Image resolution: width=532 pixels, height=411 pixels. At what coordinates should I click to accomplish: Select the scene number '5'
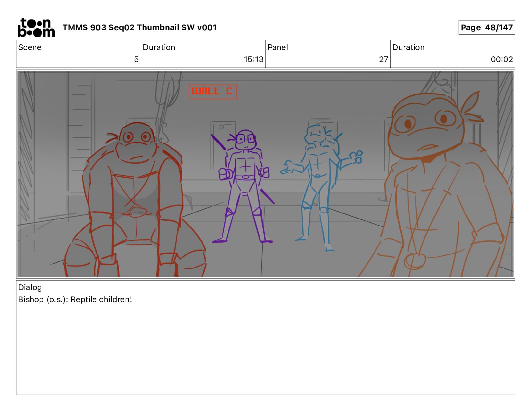coord(136,59)
